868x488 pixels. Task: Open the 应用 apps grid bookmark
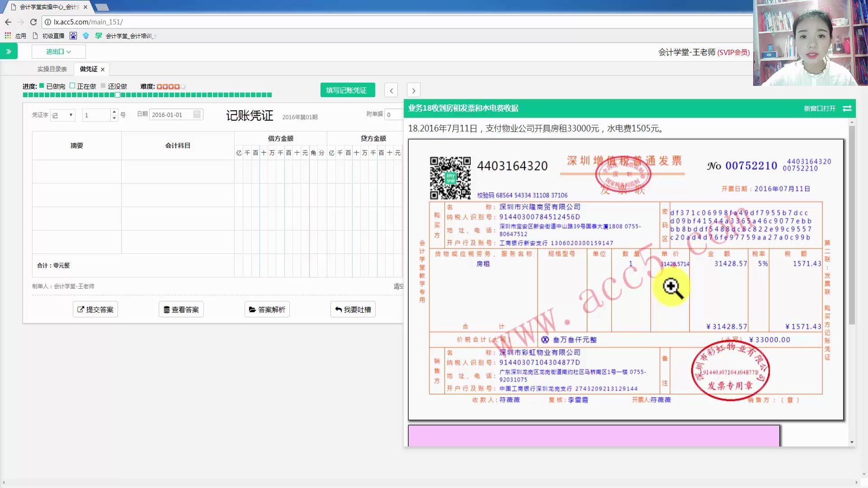click(x=8, y=36)
